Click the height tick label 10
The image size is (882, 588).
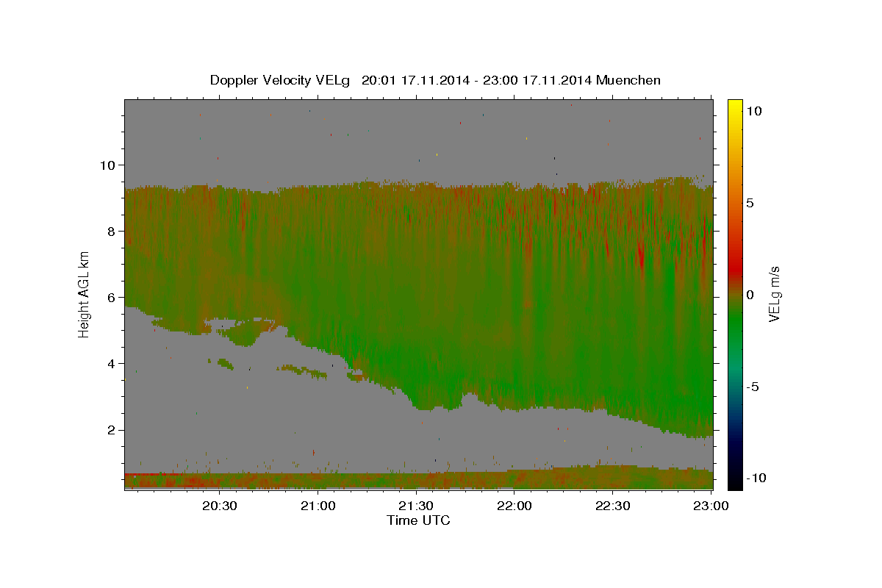pos(110,165)
